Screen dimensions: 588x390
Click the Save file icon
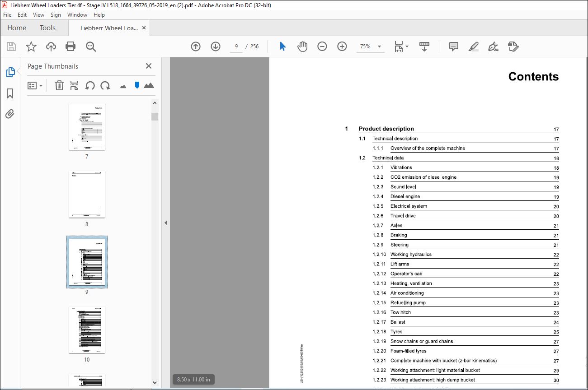[x=11, y=46]
